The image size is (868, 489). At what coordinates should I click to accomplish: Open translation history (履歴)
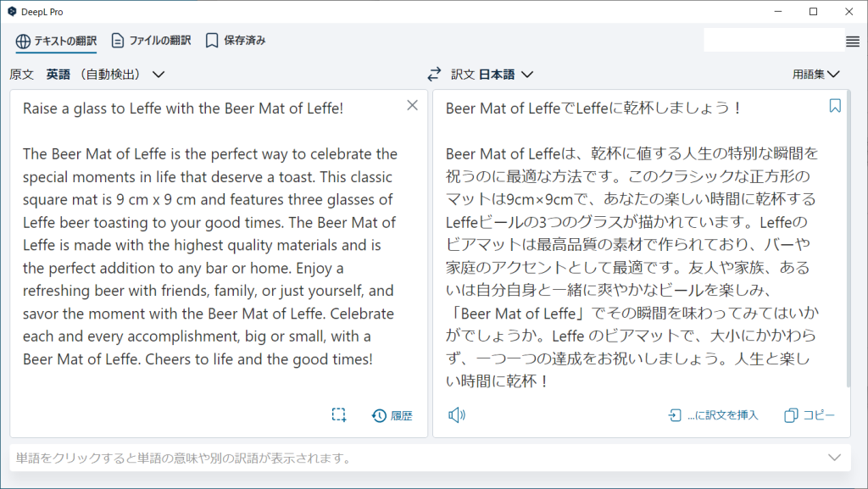pos(392,415)
